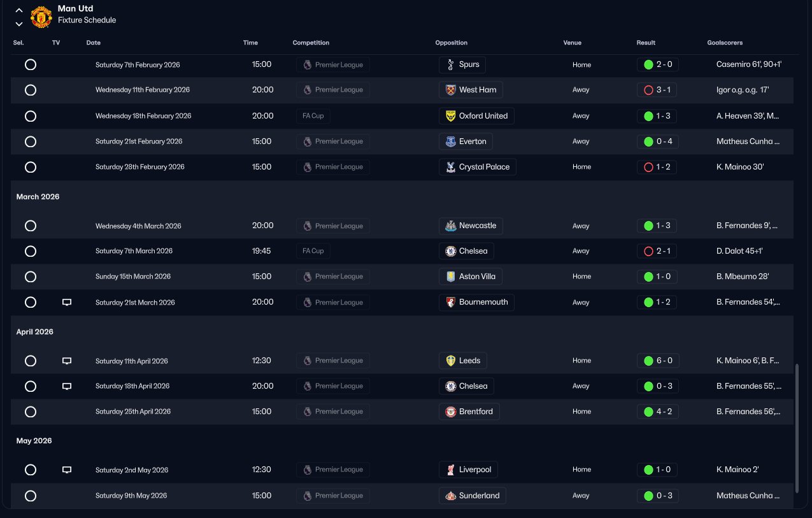Click the TV icon for Liverpool match

(67, 470)
